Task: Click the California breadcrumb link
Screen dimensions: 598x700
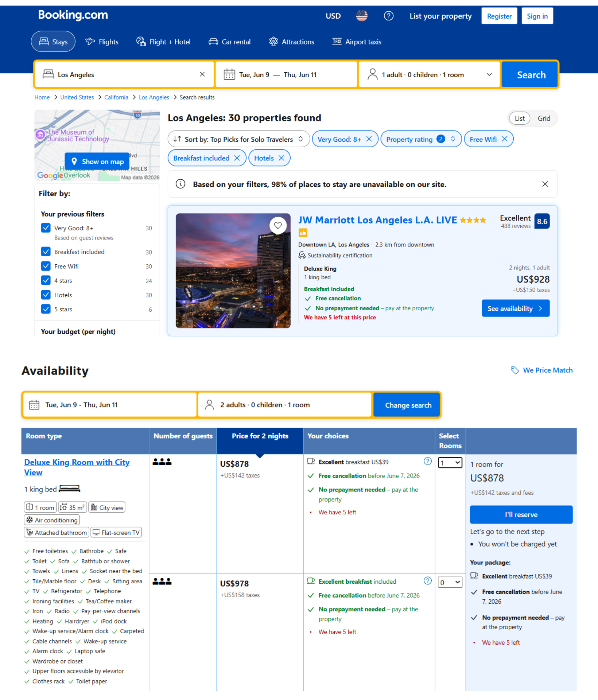Action: pos(116,97)
